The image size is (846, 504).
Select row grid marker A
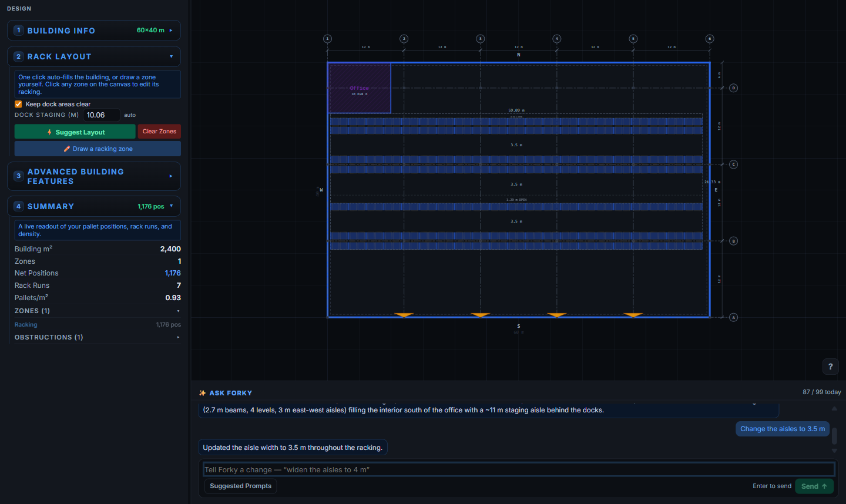tap(733, 317)
